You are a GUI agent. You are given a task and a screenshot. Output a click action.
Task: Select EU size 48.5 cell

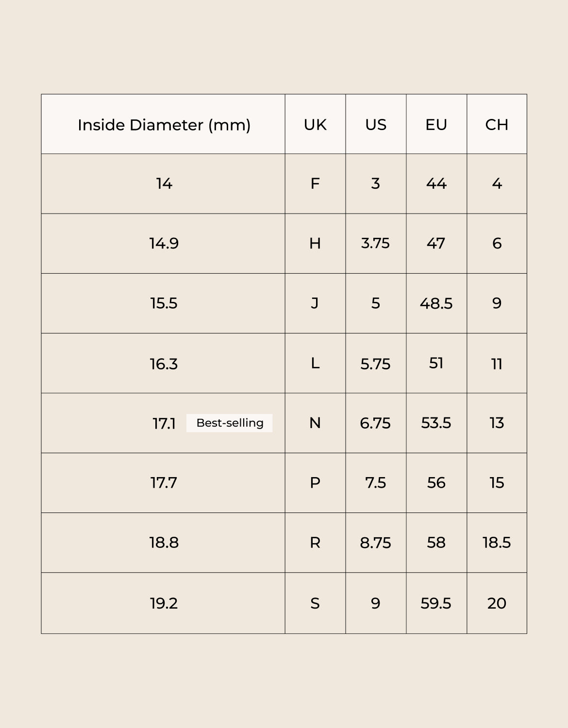pyautogui.click(x=436, y=303)
